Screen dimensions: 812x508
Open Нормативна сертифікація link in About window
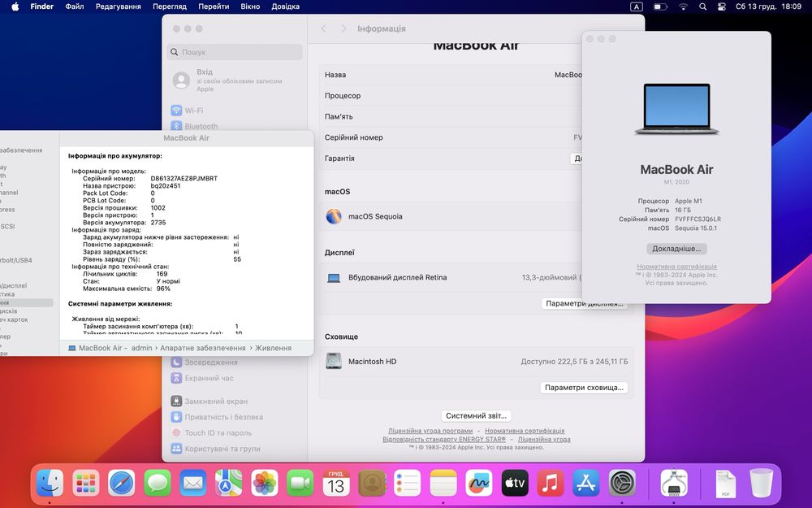click(677, 267)
